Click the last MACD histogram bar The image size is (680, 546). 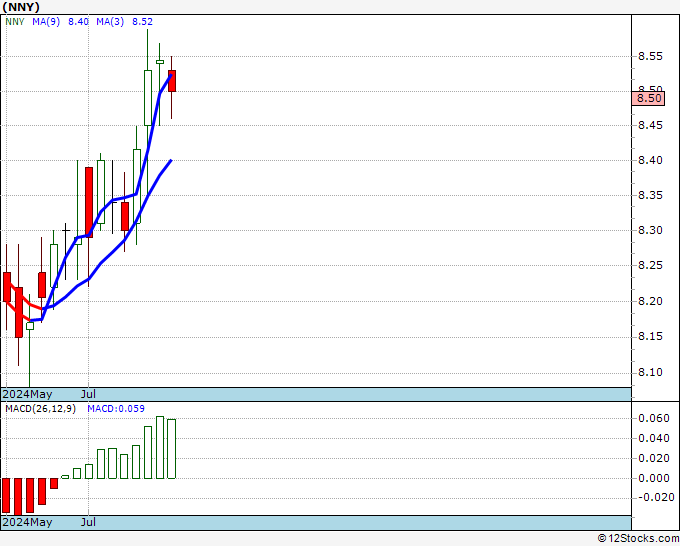172,449
